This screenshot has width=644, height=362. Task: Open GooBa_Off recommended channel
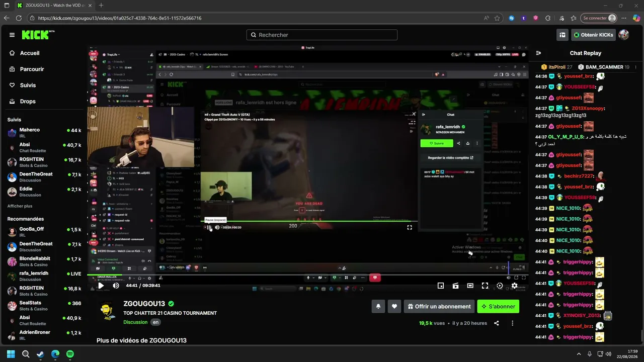point(44,232)
